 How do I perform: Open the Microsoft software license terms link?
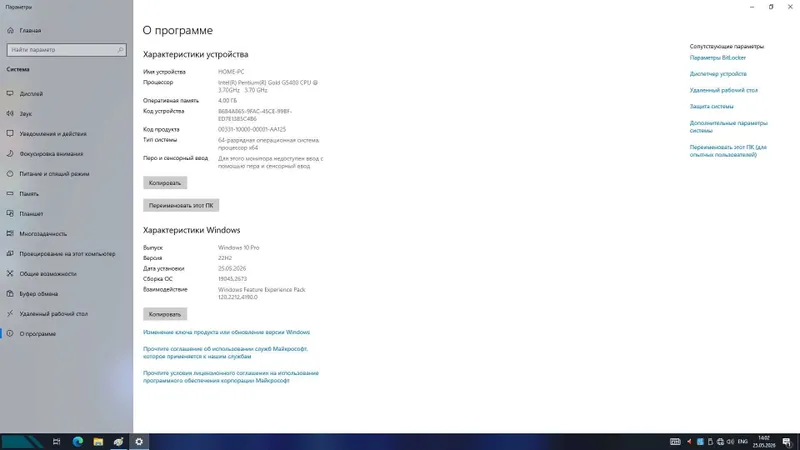pyautogui.click(x=231, y=377)
